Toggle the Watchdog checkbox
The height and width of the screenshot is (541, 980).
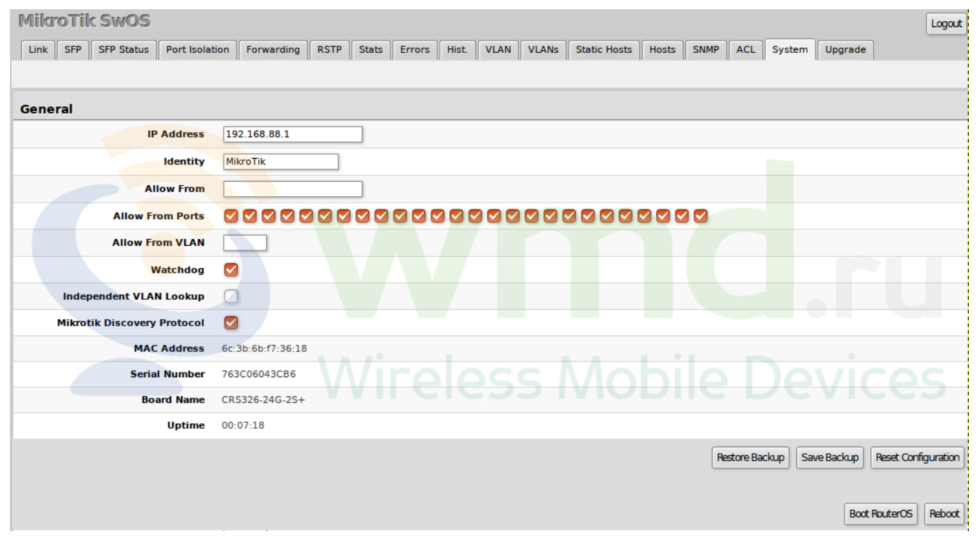(230, 270)
